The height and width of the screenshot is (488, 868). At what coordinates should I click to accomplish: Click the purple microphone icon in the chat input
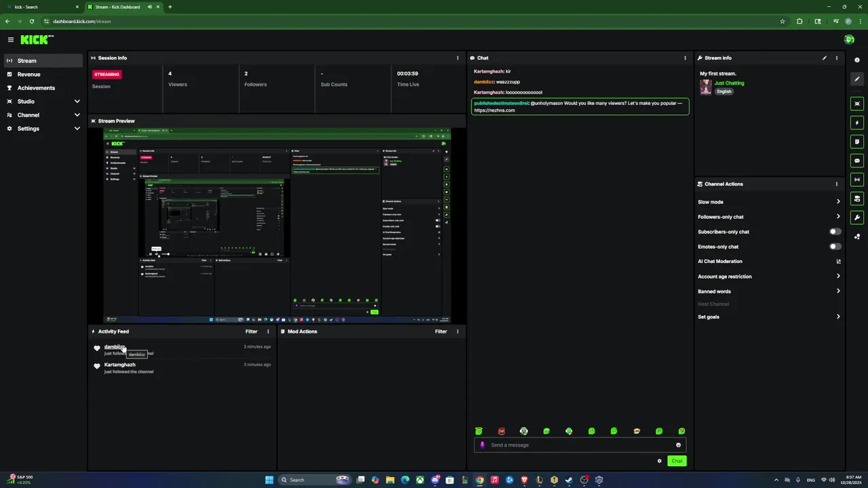pos(483,445)
